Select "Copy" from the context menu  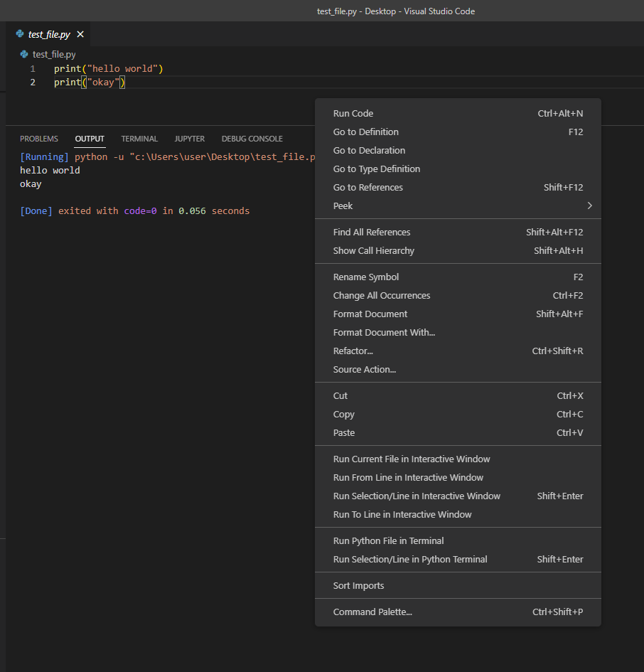coord(343,414)
